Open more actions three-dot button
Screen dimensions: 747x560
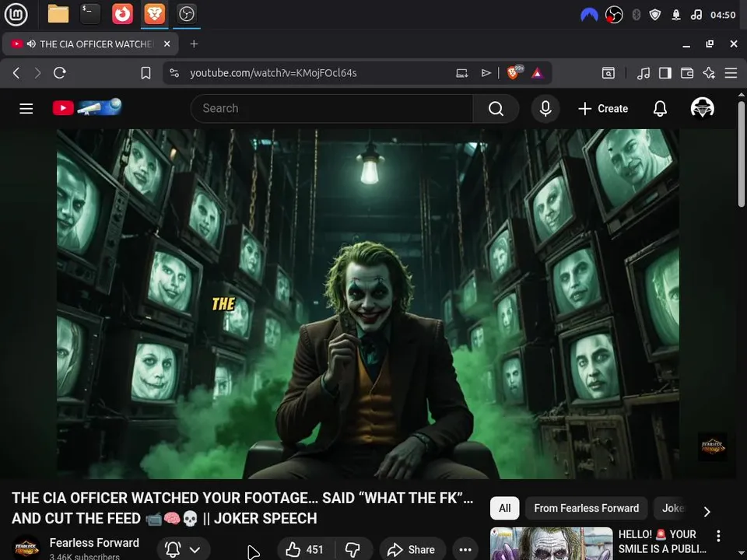click(465, 549)
